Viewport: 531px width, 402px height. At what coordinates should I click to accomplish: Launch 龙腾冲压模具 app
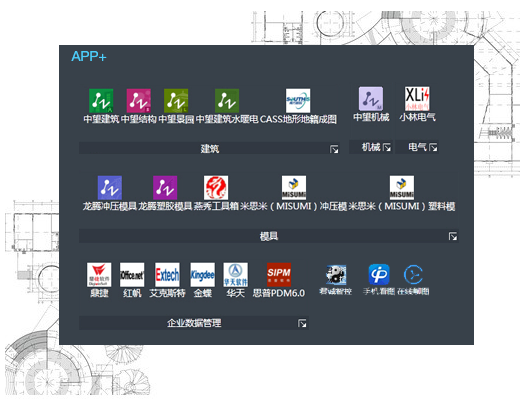[x=110, y=188]
